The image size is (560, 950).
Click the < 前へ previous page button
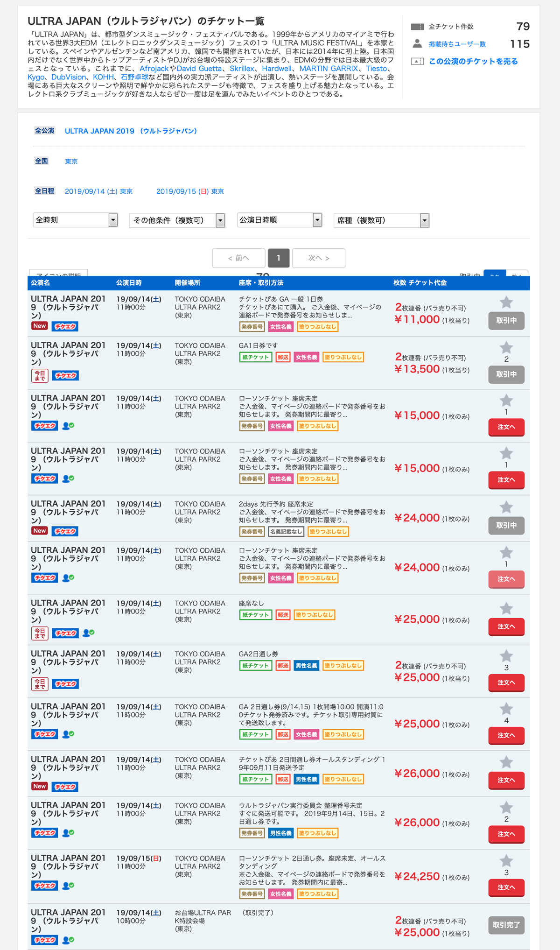[238, 258]
